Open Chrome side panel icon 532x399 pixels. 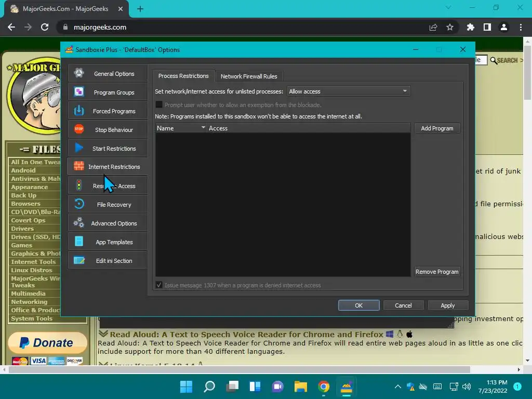click(x=487, y=27)
